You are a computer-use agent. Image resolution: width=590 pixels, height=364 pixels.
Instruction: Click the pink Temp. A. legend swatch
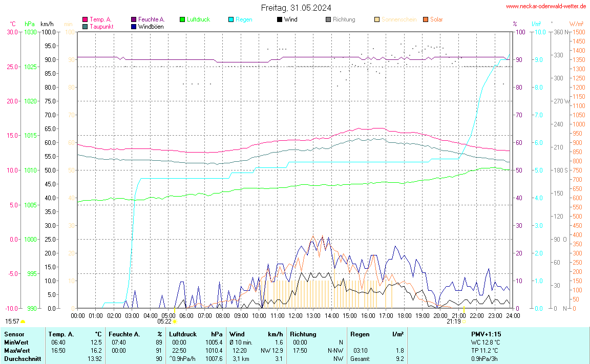(85, 19)
